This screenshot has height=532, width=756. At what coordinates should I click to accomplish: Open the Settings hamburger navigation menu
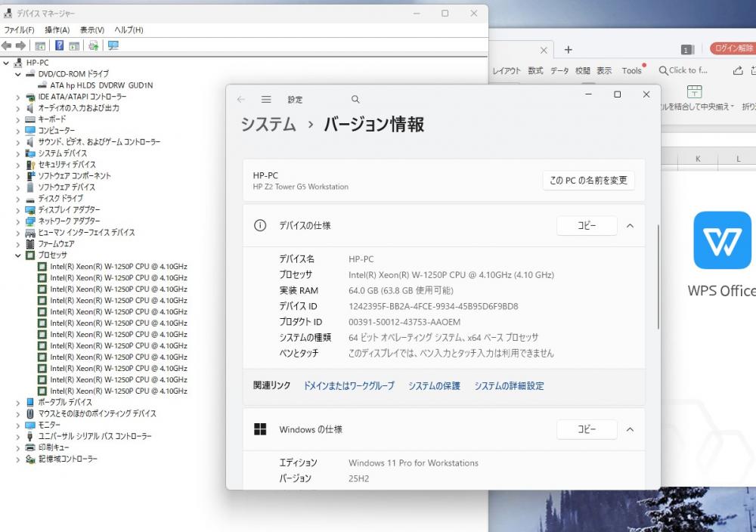click(266, 99)
